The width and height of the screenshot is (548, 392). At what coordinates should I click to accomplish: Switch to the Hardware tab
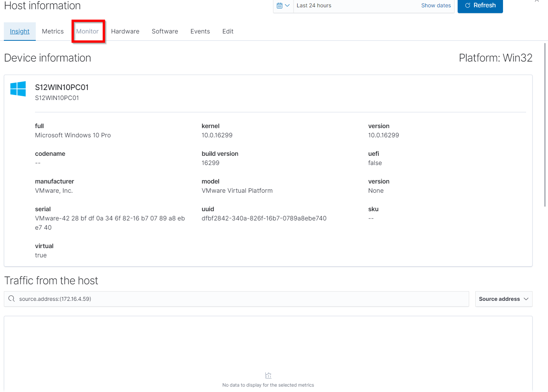point(125,31)
